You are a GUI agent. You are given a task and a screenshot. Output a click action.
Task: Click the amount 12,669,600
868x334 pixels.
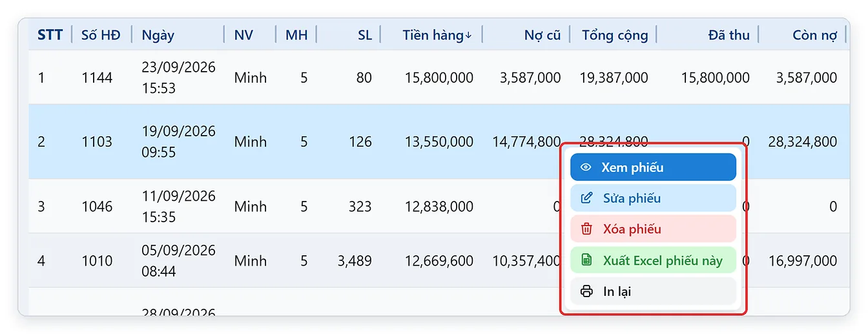click(x=439, y=261)
